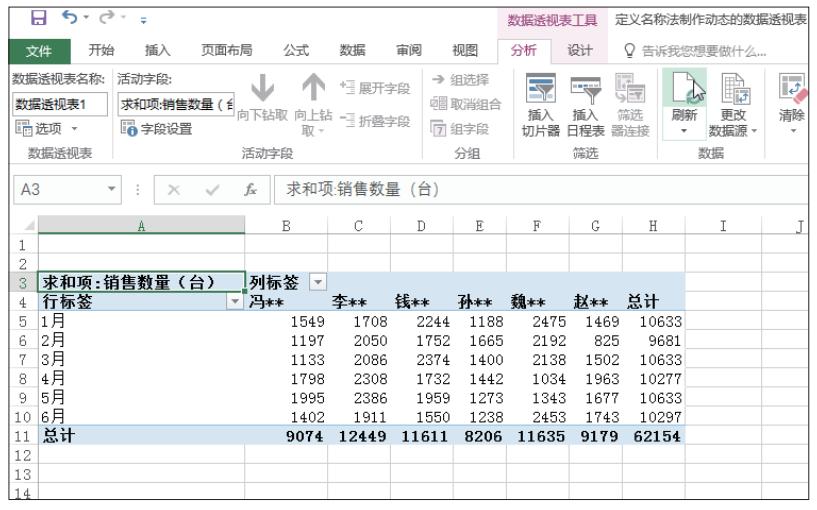
Task: Open the 视图 tab
Action: coord(465,50)
